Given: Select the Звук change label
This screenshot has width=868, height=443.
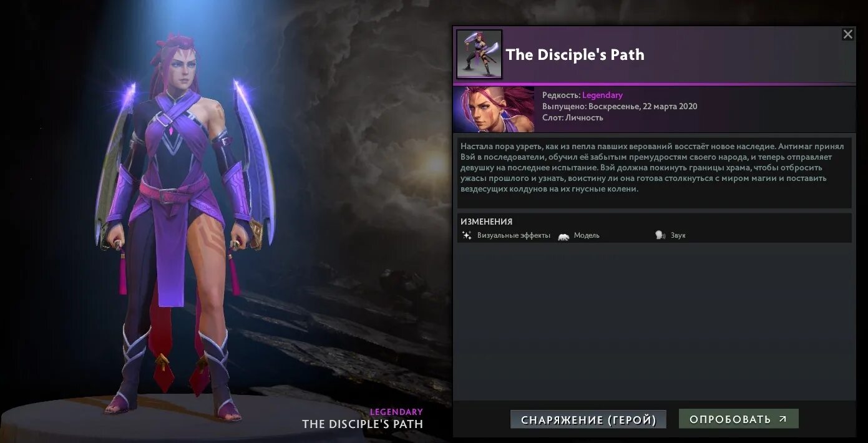Looking at the screenshot, I should pyautogui.click(x=678, y=235).
